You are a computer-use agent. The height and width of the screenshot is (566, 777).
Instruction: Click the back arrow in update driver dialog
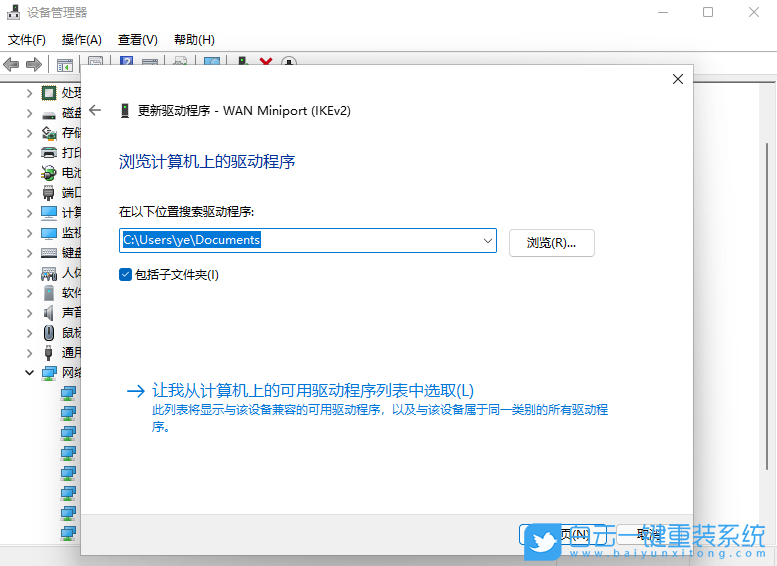95,110
